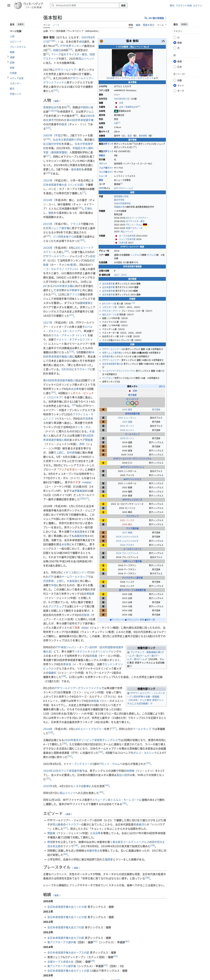
Task: Select standard page width 標準
Action: [175, 61]
